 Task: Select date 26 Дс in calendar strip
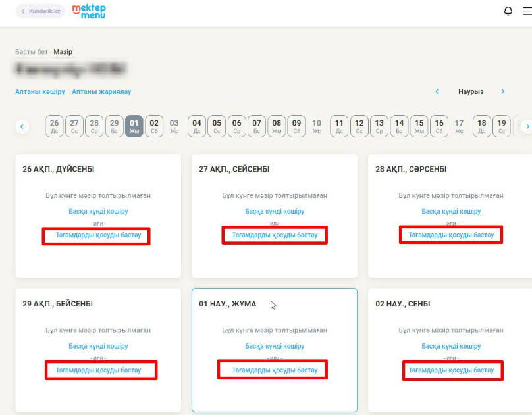54,126
